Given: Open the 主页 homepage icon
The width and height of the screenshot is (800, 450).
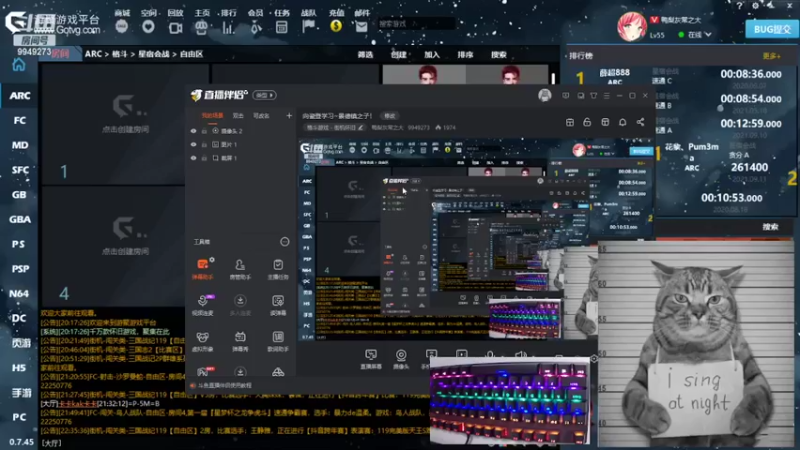Looking at the screenshot, I should (202, 27).
